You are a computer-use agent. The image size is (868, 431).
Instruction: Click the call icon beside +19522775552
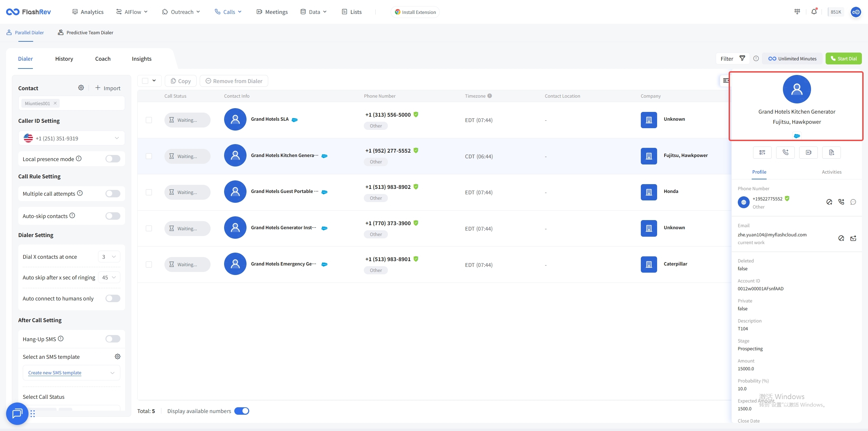pyautogui.click(x=841, y=202)
